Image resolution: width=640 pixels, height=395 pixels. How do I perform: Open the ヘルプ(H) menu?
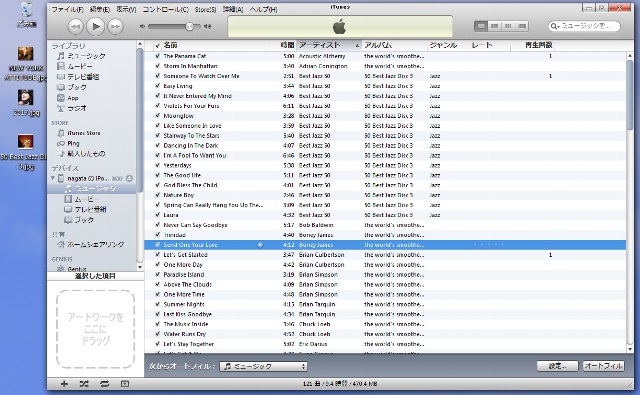click(263, 9)
